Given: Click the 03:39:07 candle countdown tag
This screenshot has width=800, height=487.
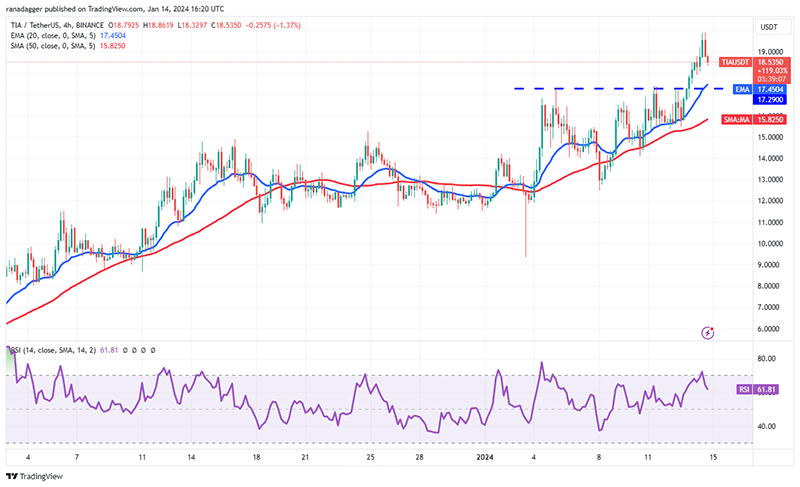Looking at the screenshot, I should pyautogui.click(x=770, y=80).
